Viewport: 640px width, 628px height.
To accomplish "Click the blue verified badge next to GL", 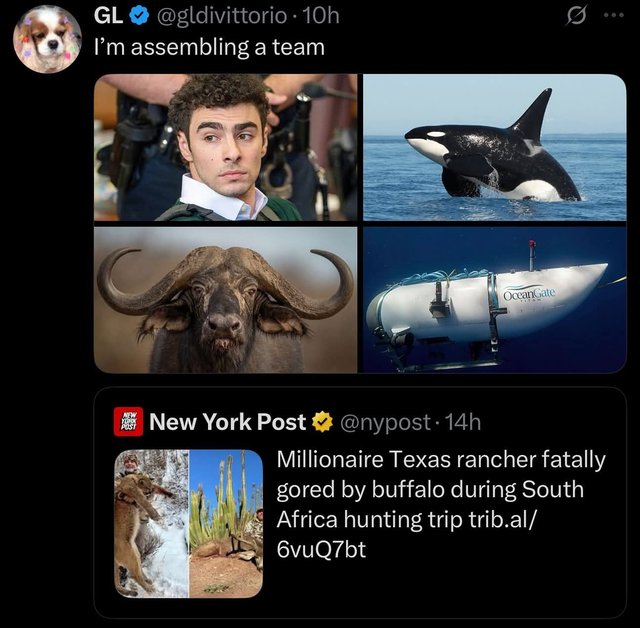I will pyautogui.click(x=139, y=16).
